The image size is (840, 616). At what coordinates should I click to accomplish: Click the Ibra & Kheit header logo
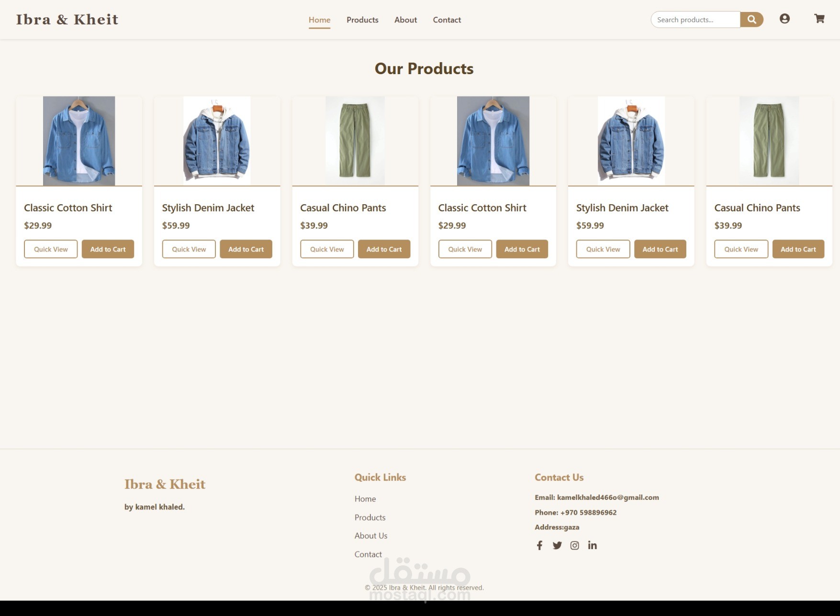[67, 19]
